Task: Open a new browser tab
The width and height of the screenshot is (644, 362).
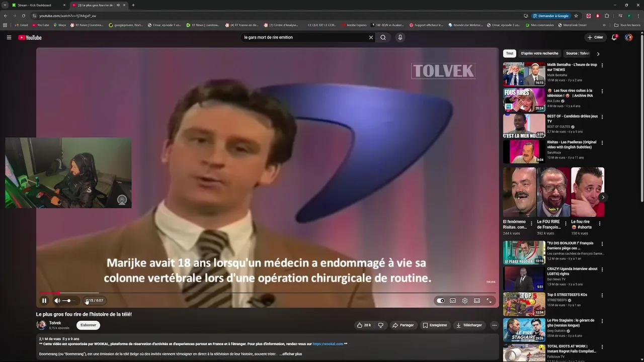Action: pos(133,5)
